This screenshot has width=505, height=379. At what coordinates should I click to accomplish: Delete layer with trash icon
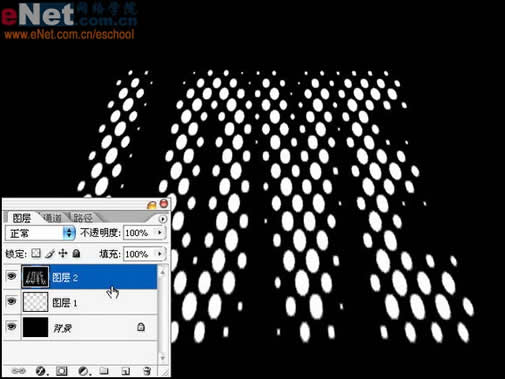pyautogui.click(x=146, y=371)
